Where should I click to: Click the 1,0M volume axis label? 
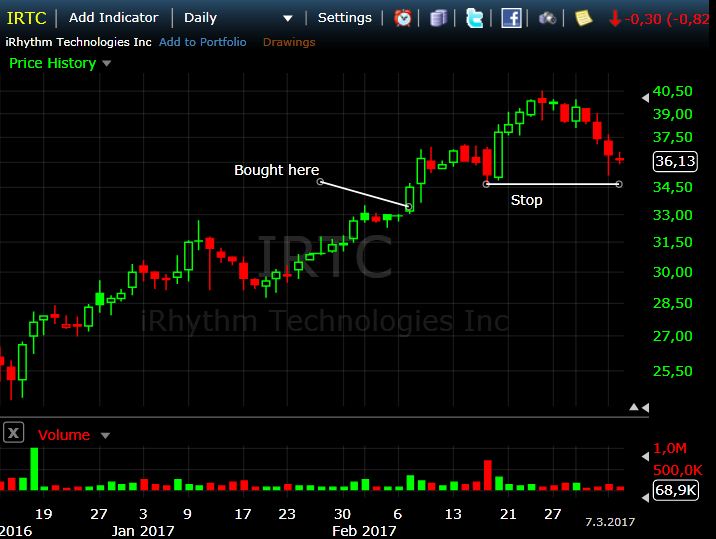(669, 448)
